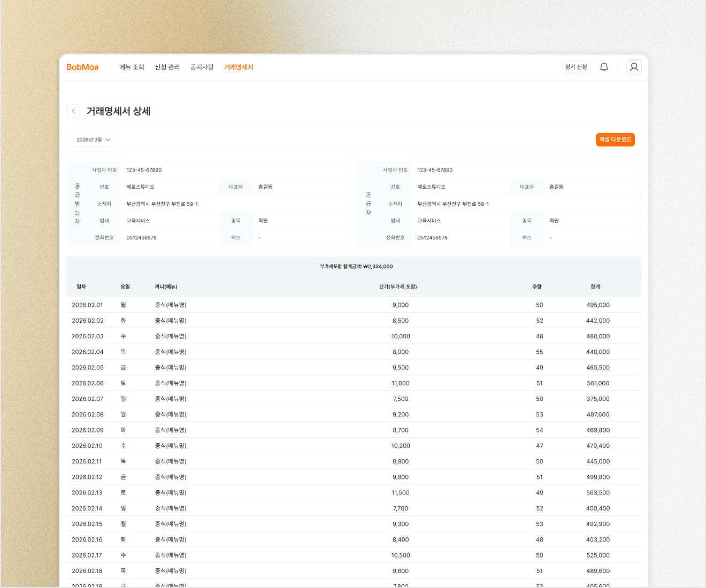Click the 요일 column header
Image resolution: width=706 pixels, height=588 pixels.
[125, 287]
